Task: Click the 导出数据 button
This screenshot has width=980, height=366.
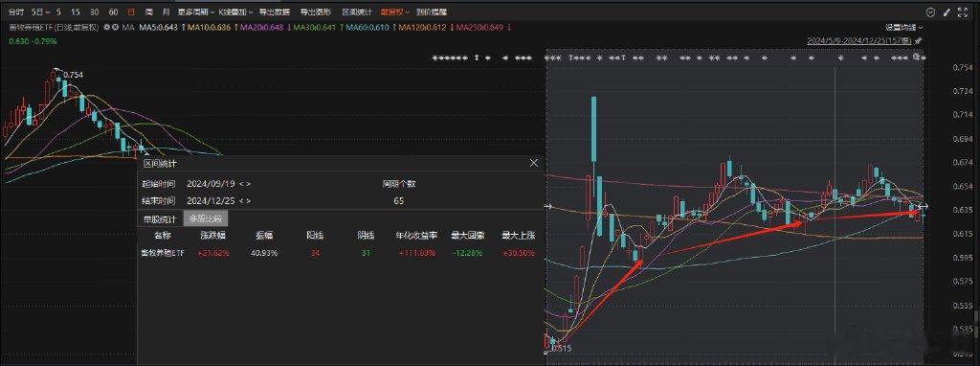Action: (275, 11)
